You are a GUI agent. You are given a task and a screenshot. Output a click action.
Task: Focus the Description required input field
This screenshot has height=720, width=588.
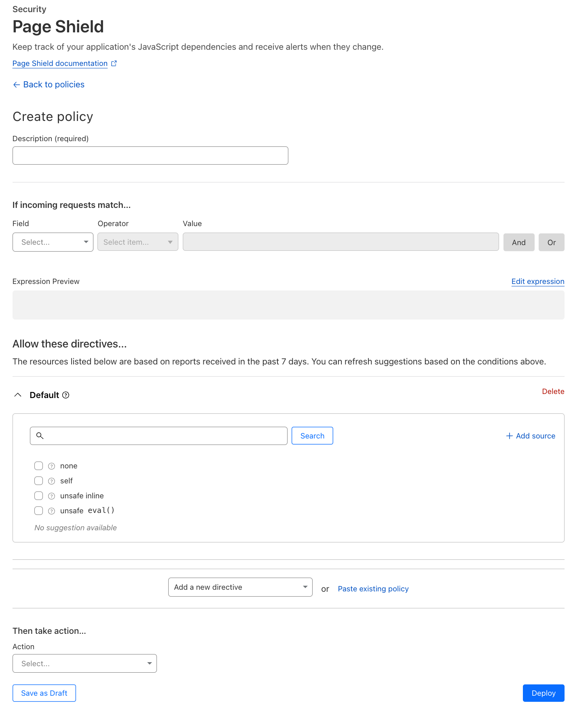tap(150, 156)
